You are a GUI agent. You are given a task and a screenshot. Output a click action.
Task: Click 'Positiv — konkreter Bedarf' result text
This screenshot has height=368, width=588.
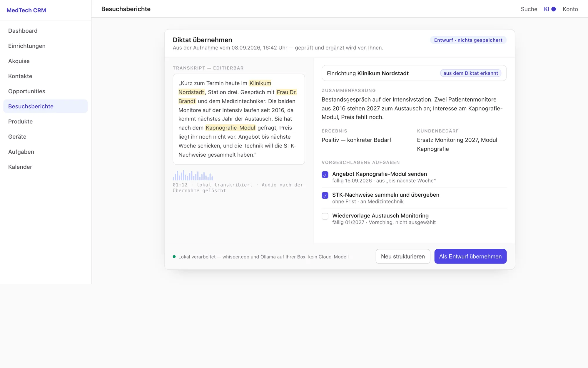356,140
